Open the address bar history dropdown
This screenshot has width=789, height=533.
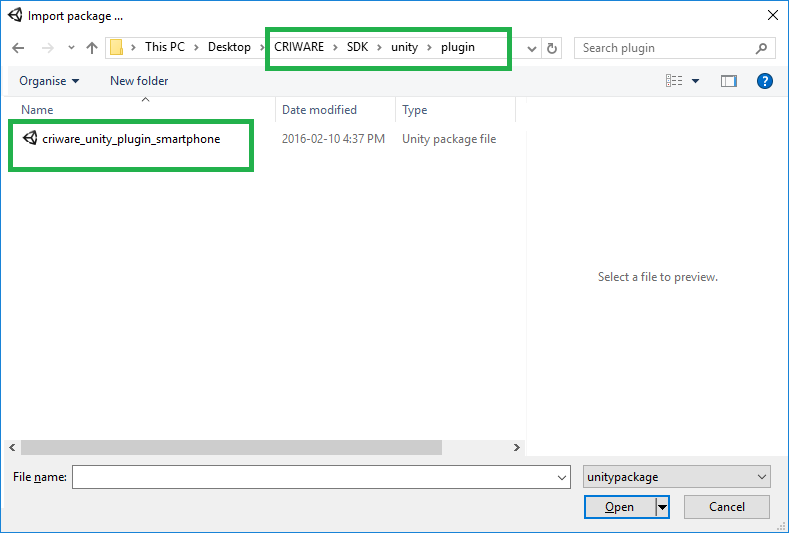point(531,48)
